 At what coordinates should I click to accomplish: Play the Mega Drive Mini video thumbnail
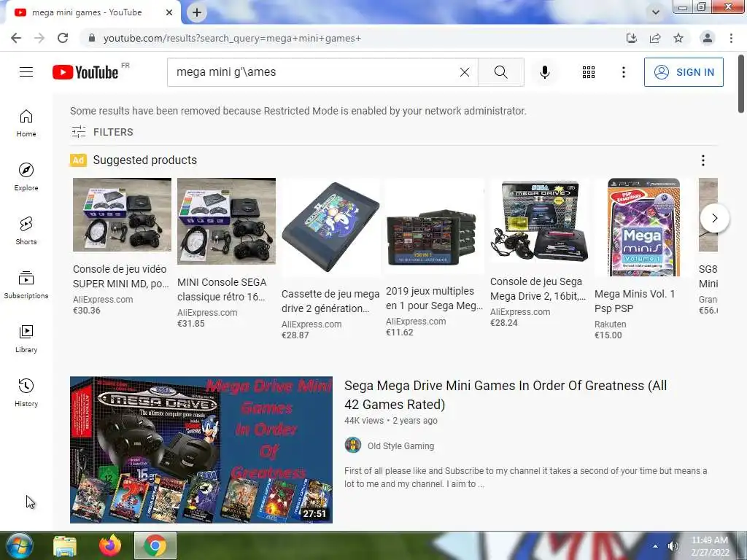tap(201, 450)
